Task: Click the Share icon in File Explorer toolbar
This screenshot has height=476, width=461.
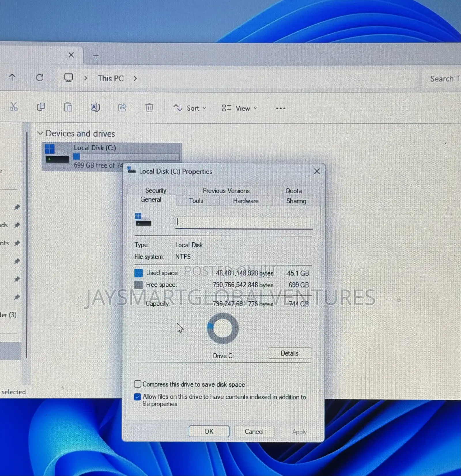Action: point(122,107)
